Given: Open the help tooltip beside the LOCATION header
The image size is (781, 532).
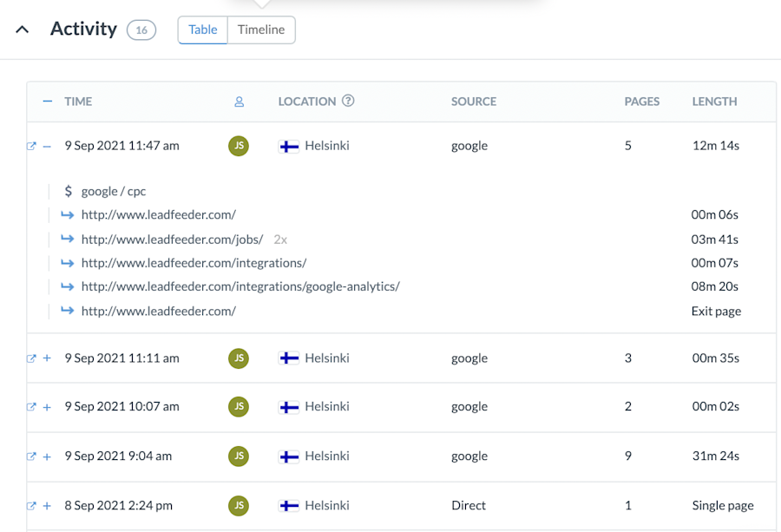Looking at the screenshot, I should coord(348,101).
